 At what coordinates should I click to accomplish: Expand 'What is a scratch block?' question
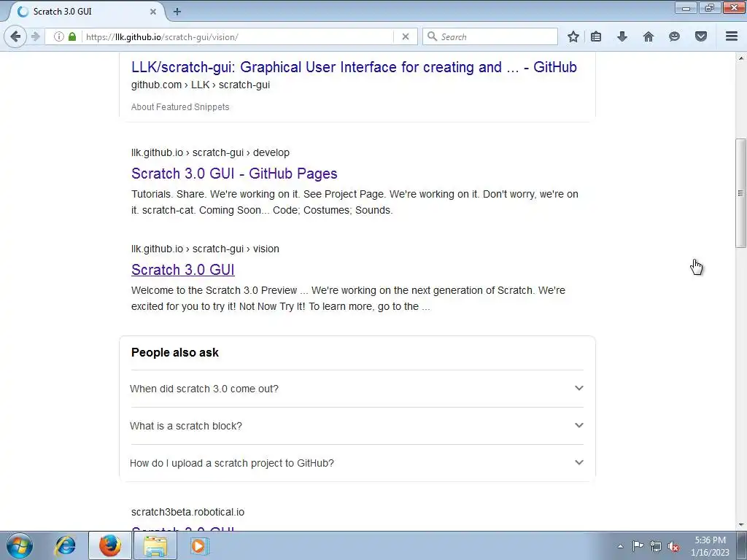[x=357, y=426]
